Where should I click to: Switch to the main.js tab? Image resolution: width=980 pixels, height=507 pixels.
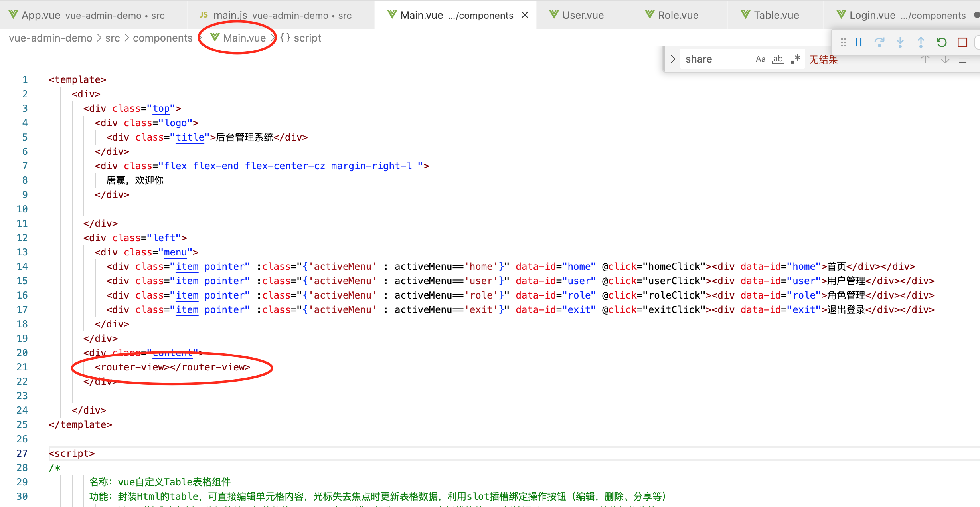click(x=230, y=15)
